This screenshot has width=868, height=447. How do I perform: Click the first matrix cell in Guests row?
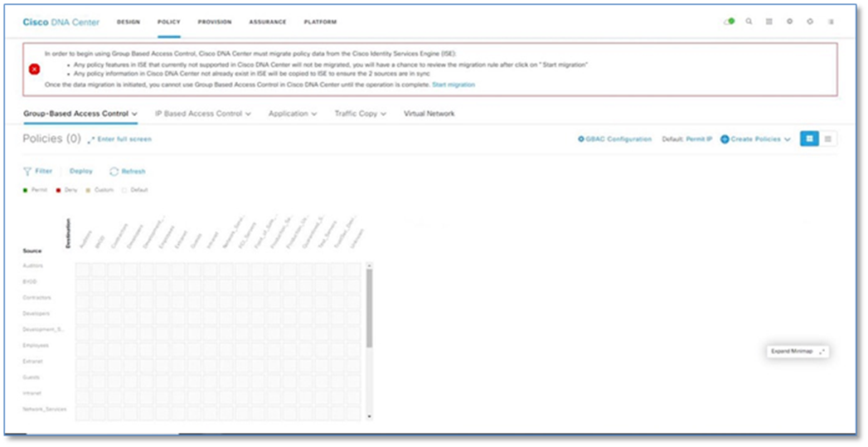point(82,381)
